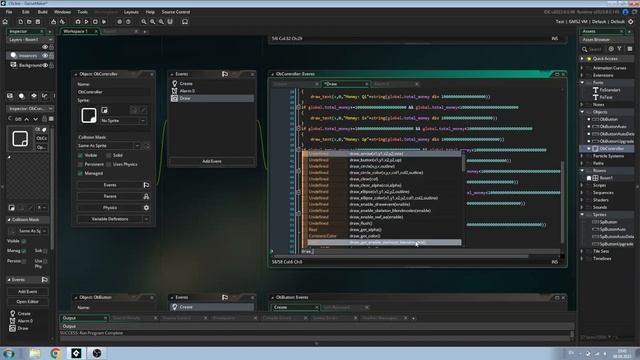Expand the Scripts folder in Asset Browser
This screenshot has width=640, height=360.
[582, 185]
